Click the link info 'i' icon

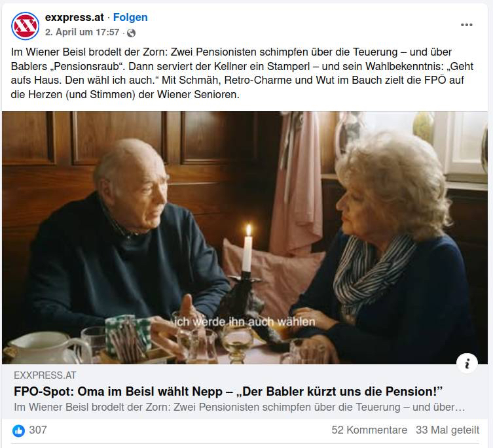467,364
